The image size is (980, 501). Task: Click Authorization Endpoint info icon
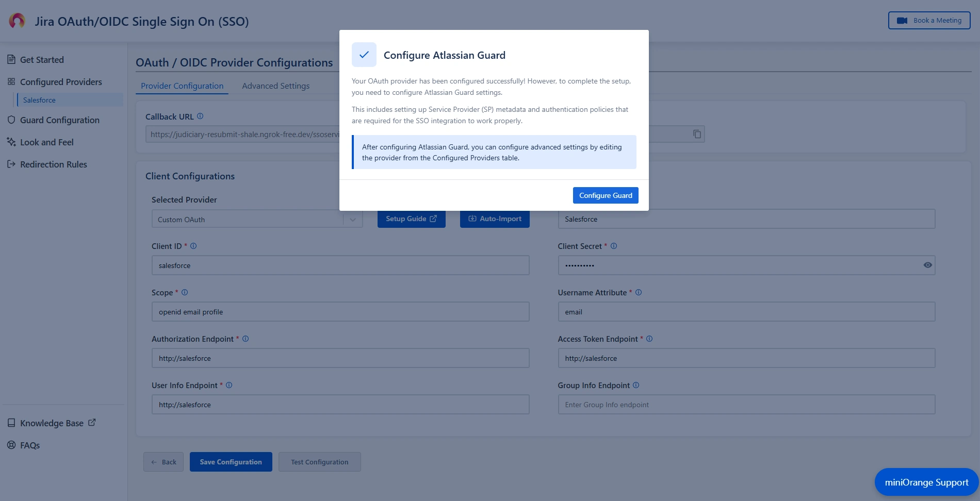click(246, 339)
